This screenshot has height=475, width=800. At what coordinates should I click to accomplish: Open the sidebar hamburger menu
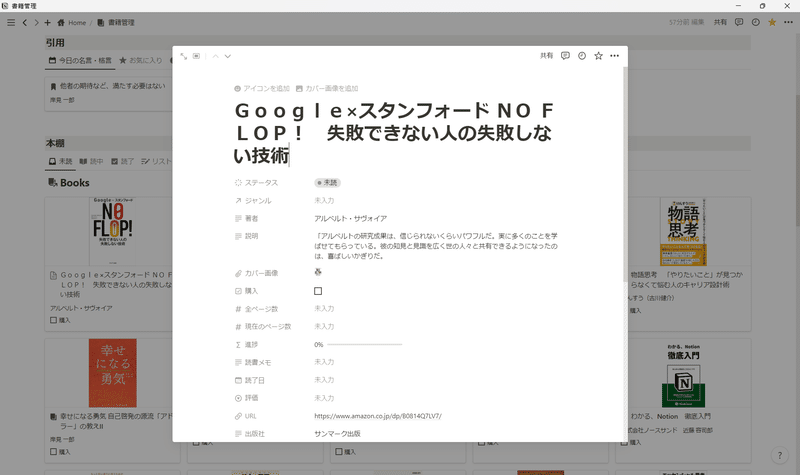(x=11, y=22)
